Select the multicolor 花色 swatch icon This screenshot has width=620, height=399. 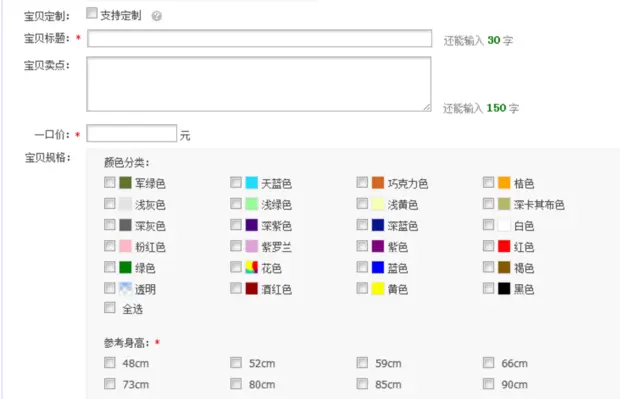(x=251, y=267)
